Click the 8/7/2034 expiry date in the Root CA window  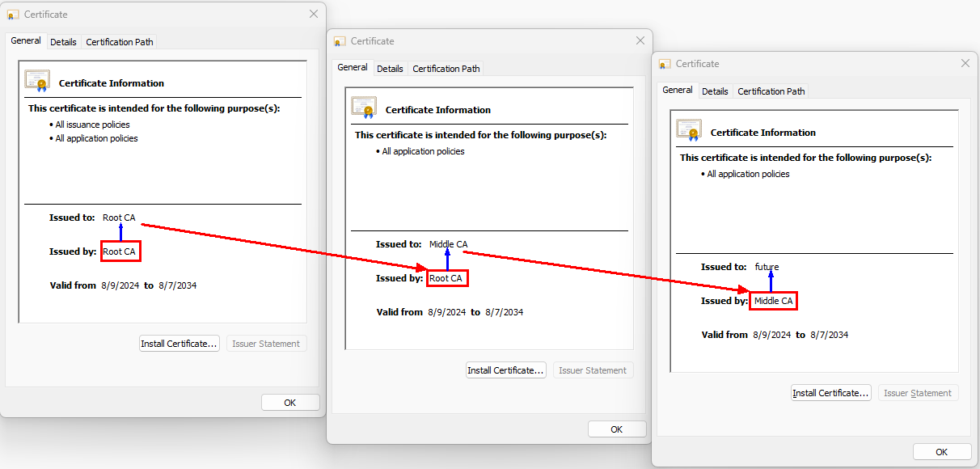(177, 285)
